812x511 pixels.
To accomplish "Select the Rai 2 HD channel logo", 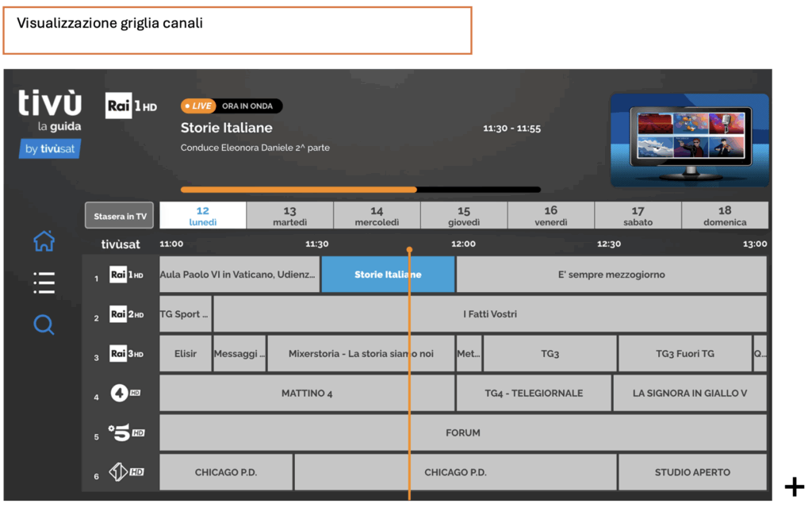I will click(126, 314).
